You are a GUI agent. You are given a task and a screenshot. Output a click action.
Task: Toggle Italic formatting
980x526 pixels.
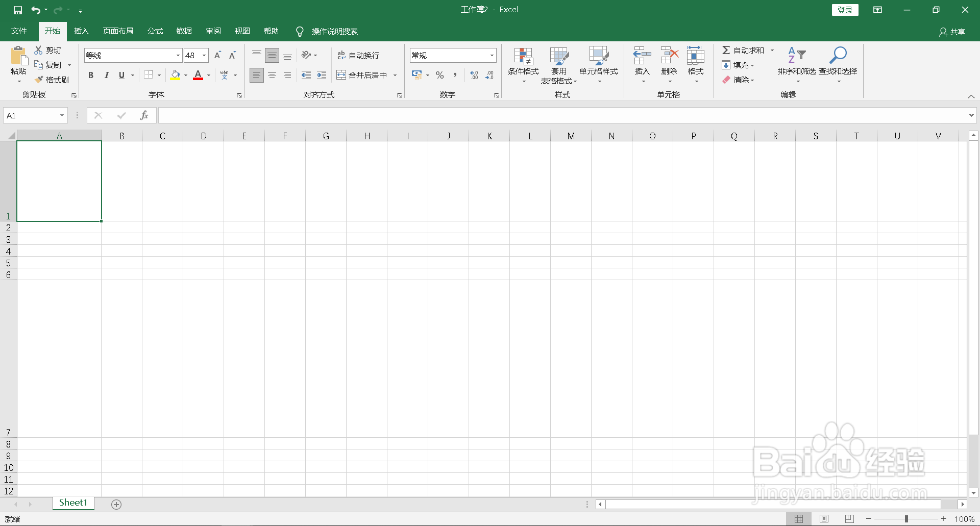pyautogui.click(x=106, y=75)
